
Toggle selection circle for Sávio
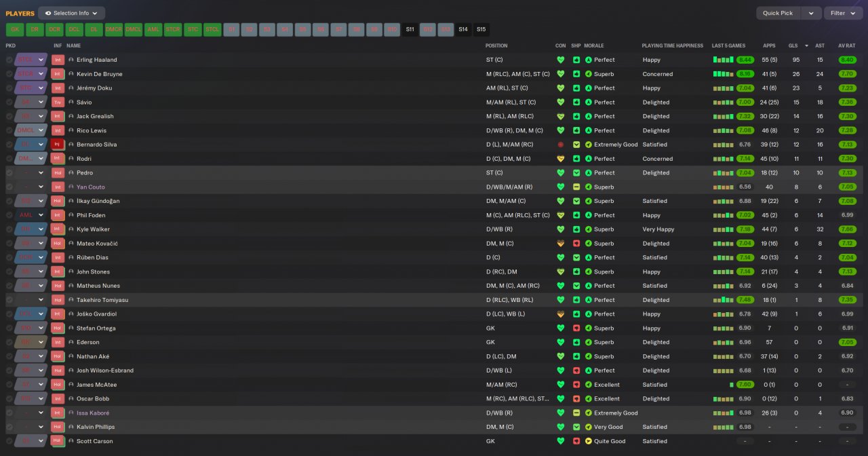point(9,102)
